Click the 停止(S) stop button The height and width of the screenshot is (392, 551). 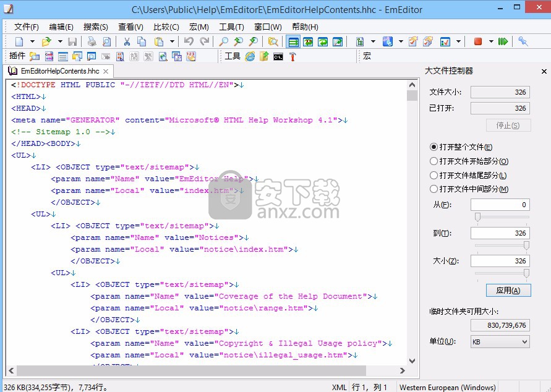508,126
